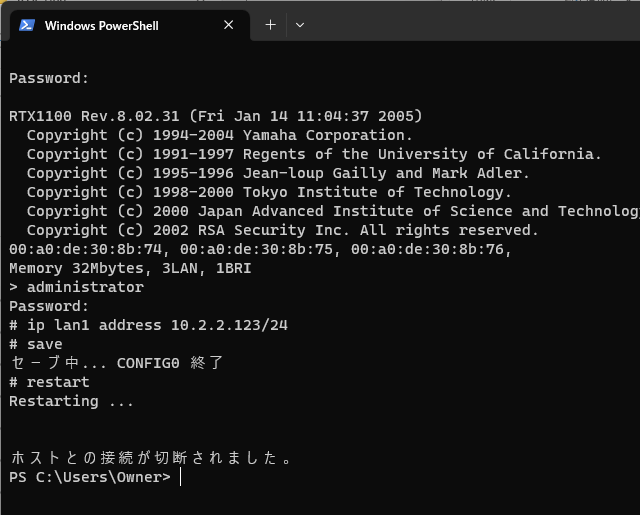640x515 pixels.
Task: Click the Memory 32Mbytes, 3LAN, 1BRI line
Action: point(130,268)
